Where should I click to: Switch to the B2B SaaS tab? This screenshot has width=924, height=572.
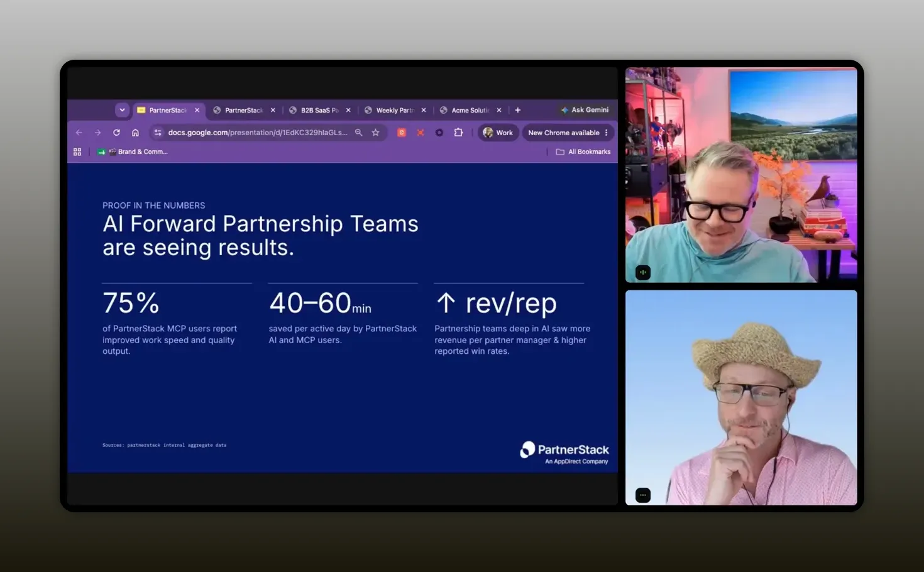(319, 110)
